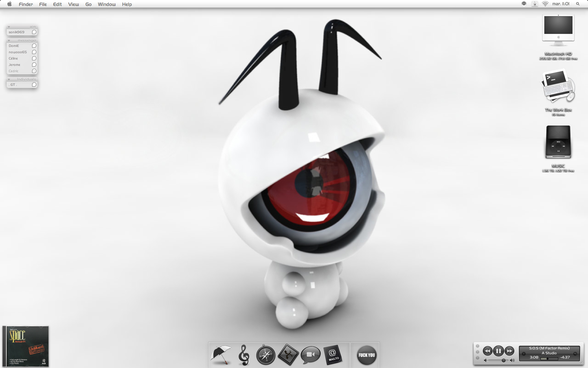Collapse the aim contact group
The width and height of the screenshot is (588, 368).
[x=9, y=27]
